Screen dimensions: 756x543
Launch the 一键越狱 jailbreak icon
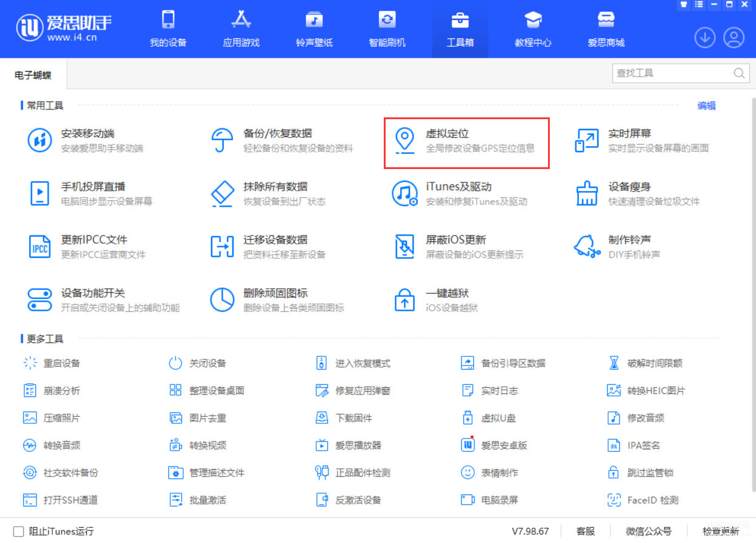404,300
